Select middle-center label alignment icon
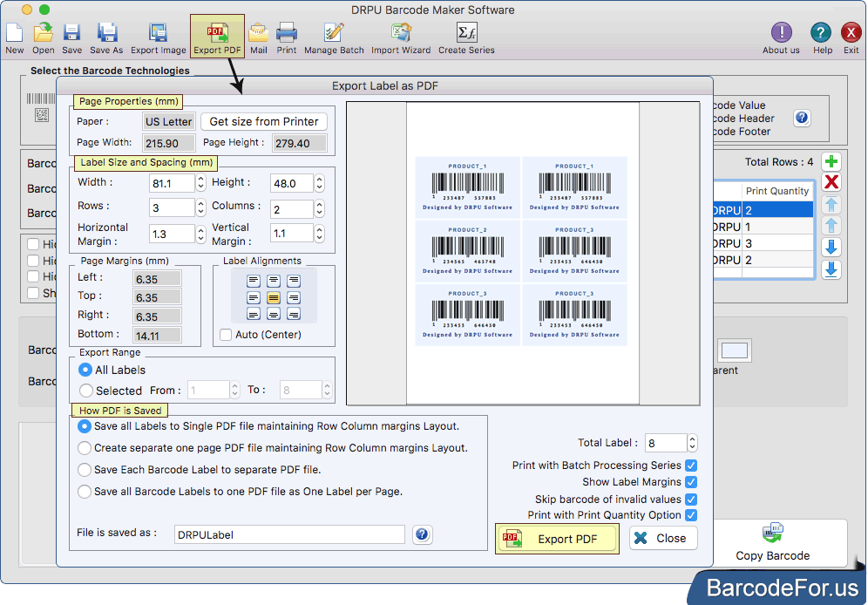The width and height of the screenshot is (868, 605). pos(274,298)
